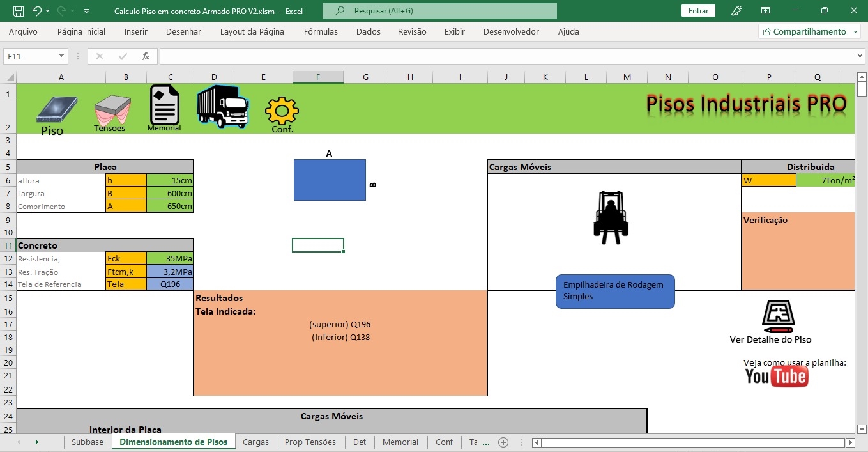
Task: Open the Tensoes stress diagram icon
Action: [112, 109]
